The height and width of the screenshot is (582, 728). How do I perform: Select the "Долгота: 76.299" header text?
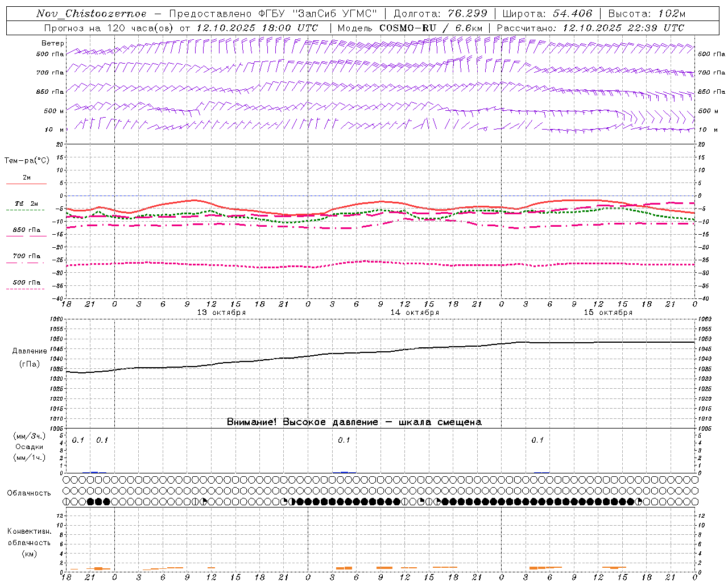(x=440, y=14)
